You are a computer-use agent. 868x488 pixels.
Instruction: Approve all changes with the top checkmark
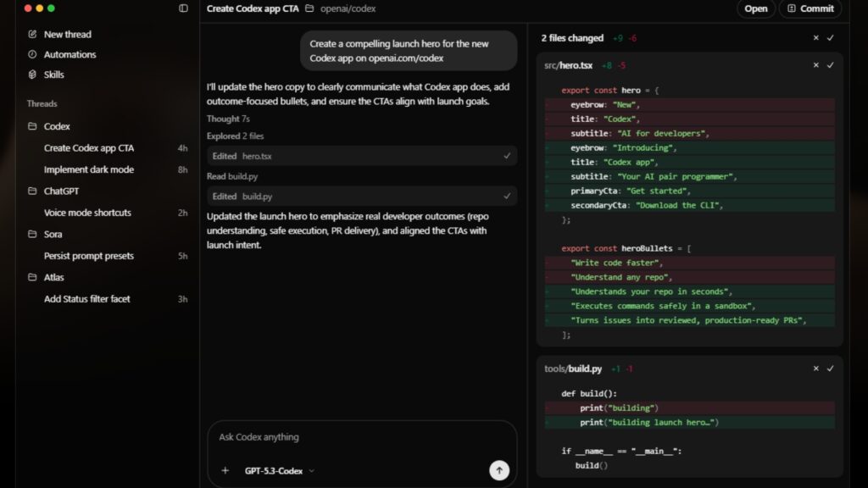click(x=828, y=37)
